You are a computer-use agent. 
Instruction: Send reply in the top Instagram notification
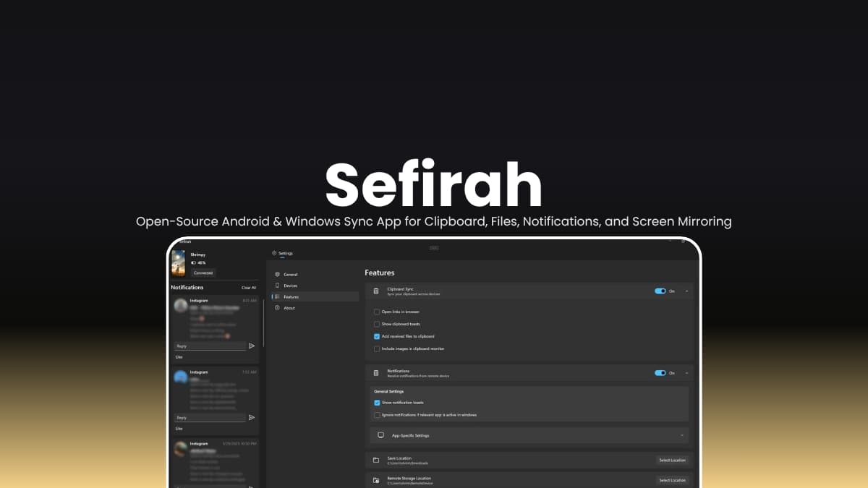tap(252, 346)
